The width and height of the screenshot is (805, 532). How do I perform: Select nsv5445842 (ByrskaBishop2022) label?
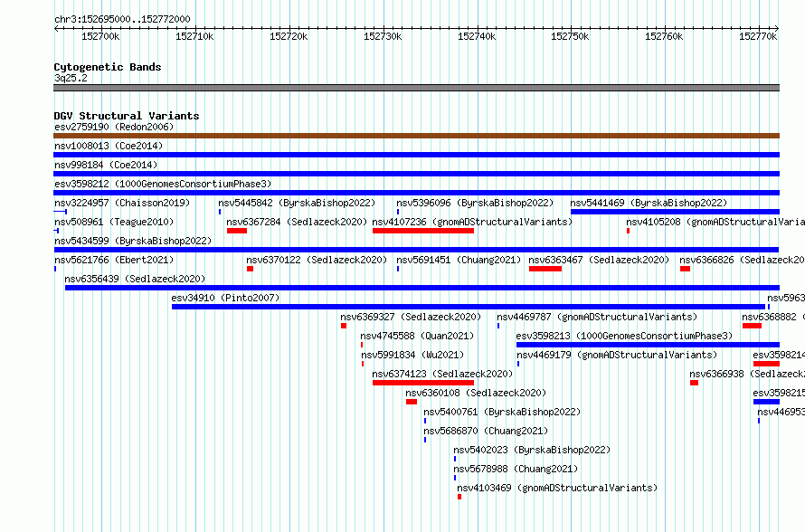pos(297,203)
